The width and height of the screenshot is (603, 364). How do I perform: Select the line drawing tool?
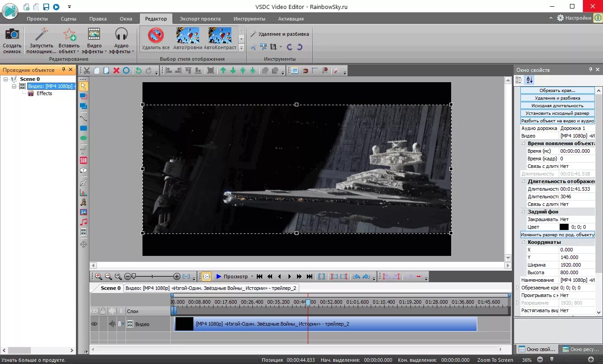point(84,118)
